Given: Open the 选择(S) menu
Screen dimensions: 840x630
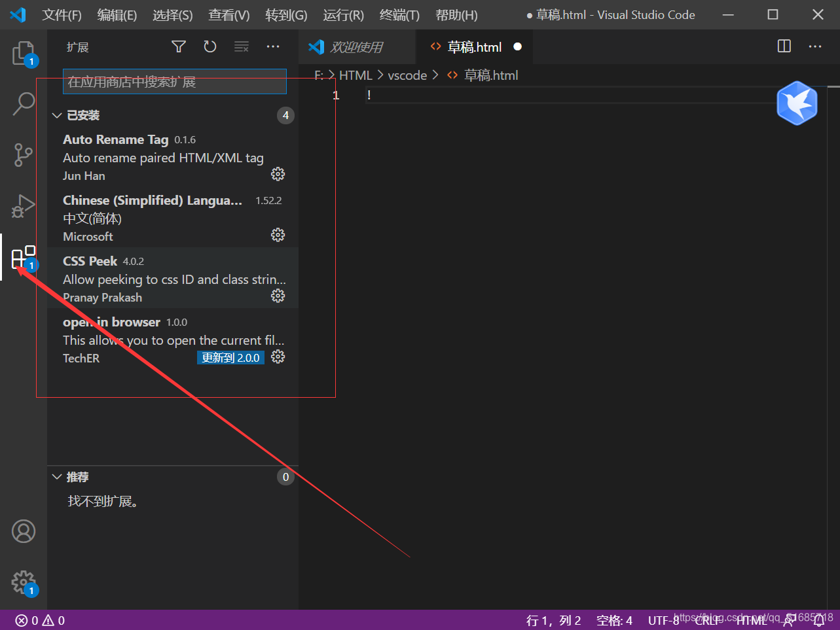Looking at the screenshot, I should 173,15.
